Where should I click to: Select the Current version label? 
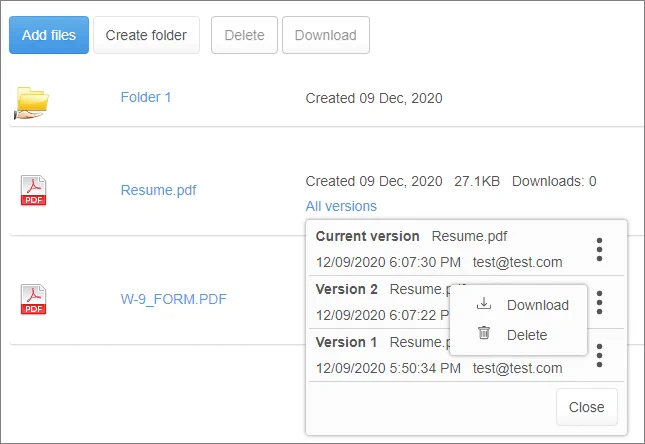(368, 236)
